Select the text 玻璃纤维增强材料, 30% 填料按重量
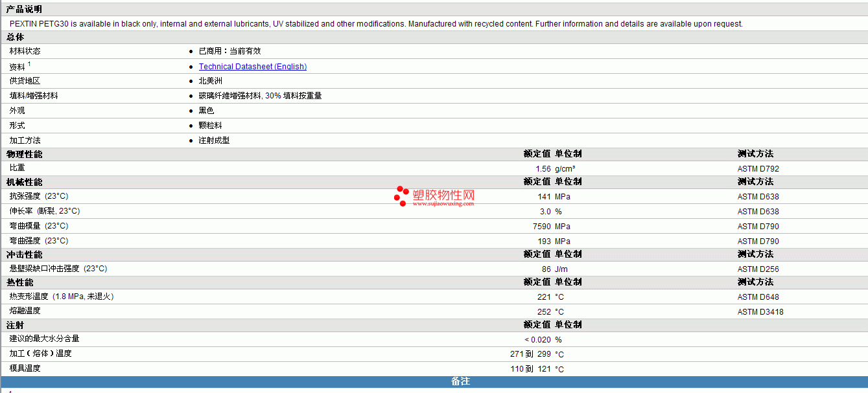The width and height of the screenshot is (868, 393). (x=260, y=96)
